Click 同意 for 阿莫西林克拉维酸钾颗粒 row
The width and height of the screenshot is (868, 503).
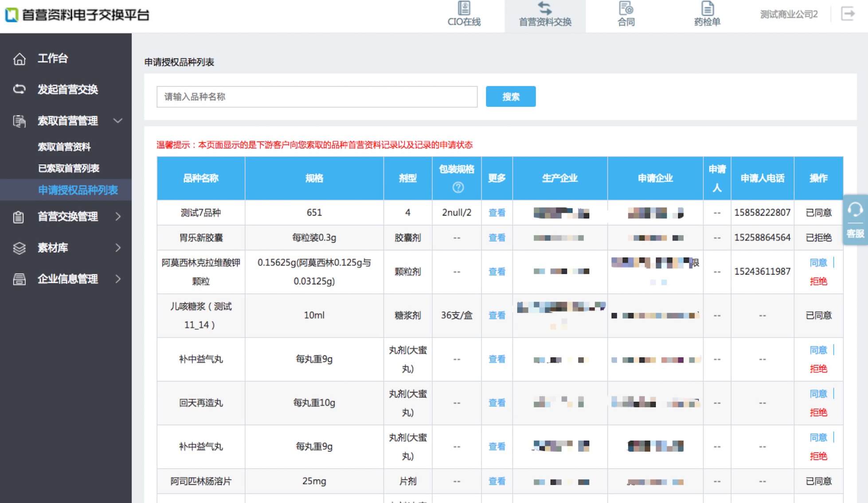(x=818, y=263)
